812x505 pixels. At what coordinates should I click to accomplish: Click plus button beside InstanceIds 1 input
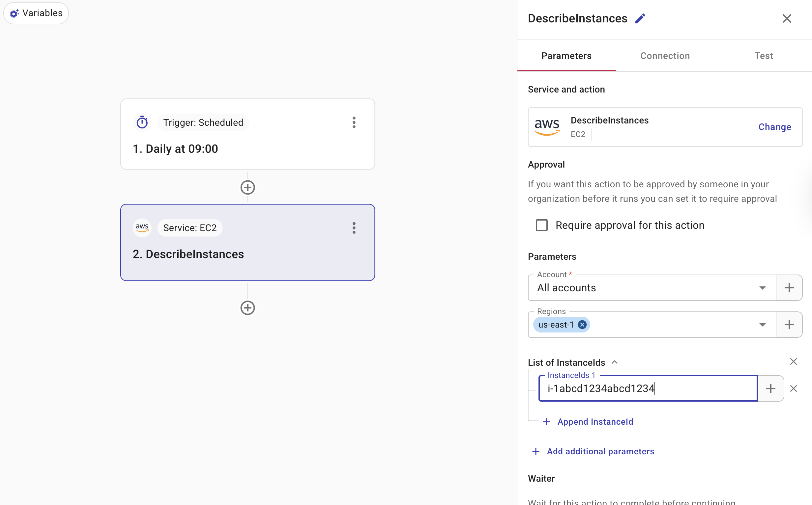(770, 388)
